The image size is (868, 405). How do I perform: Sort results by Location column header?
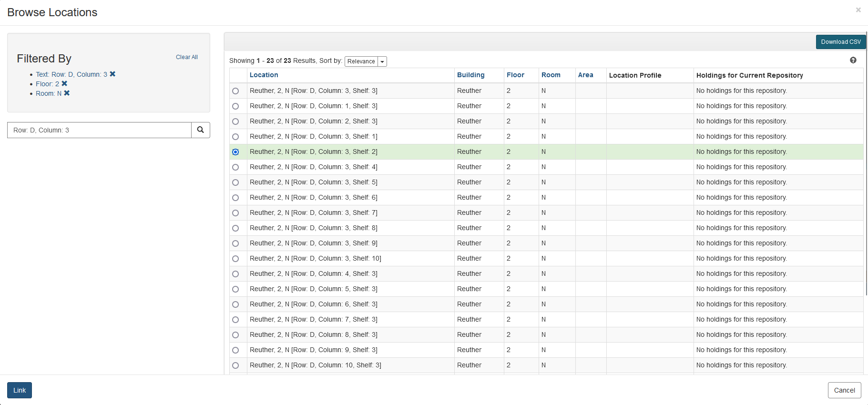point(264,75)
